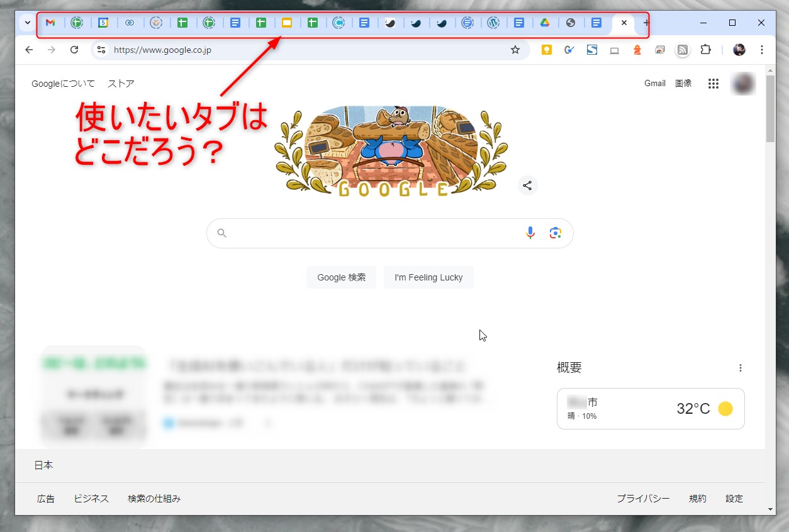789x532 pixels.
Task: Open the RSS feed extension
Action: click(x=682, y=50)
